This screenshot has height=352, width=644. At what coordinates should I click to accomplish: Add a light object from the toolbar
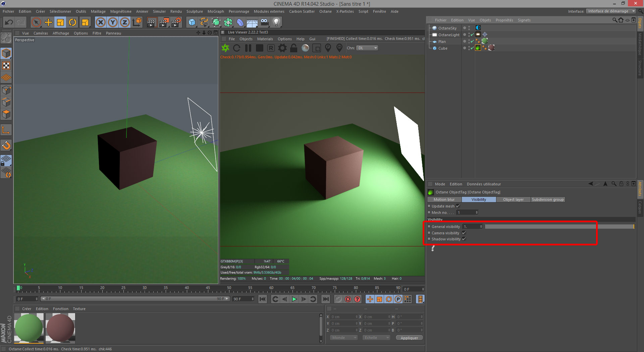[x=276, y=22]
